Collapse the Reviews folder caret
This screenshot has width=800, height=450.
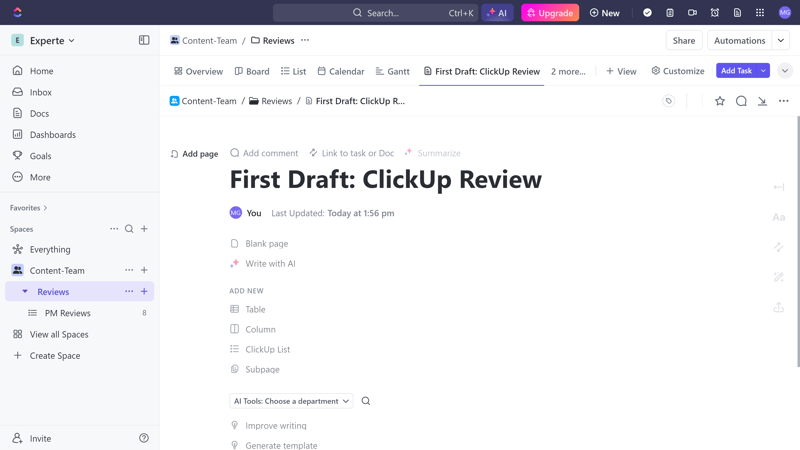24,292
